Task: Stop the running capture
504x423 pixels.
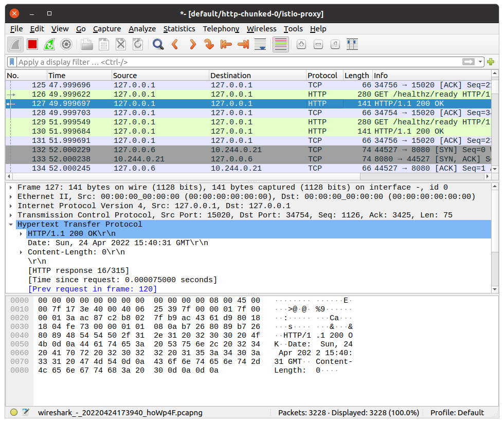Action: [x=32, y=44]
